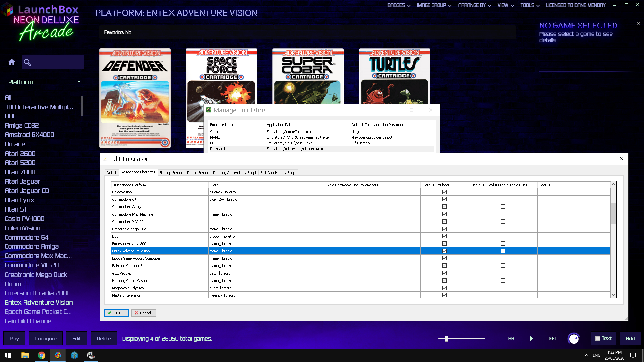Open the Image Group dropdown
The image size is (644, 362).
click(x=434, y=5)
